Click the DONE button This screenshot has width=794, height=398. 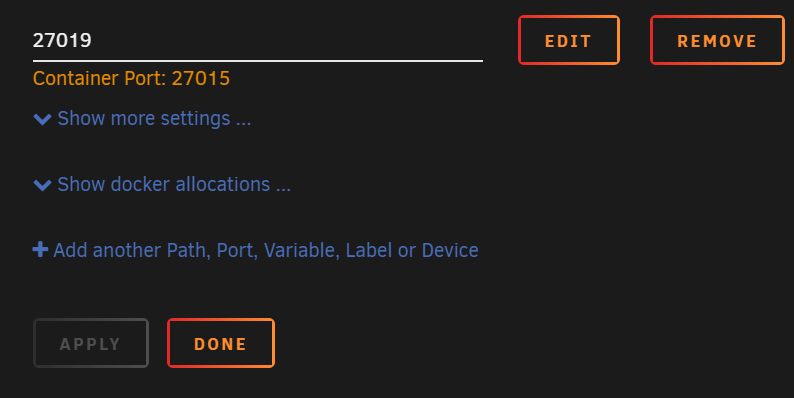coord(221,343)
